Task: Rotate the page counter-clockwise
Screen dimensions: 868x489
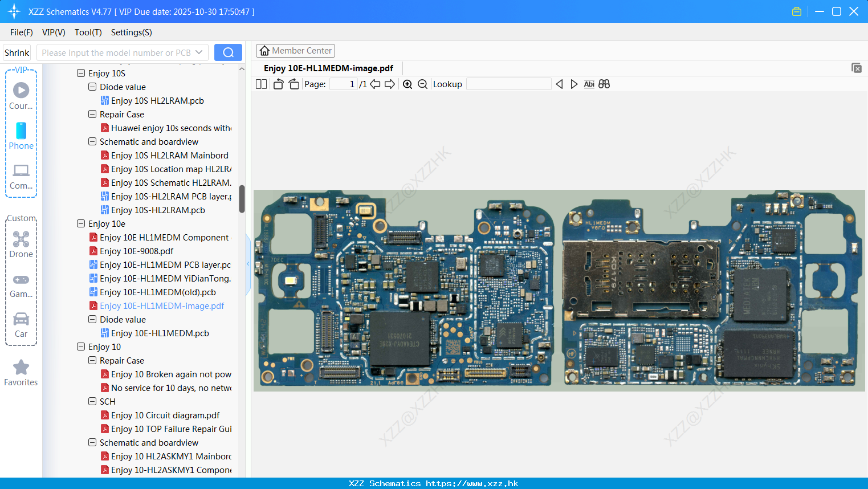Action: point(278,84)
